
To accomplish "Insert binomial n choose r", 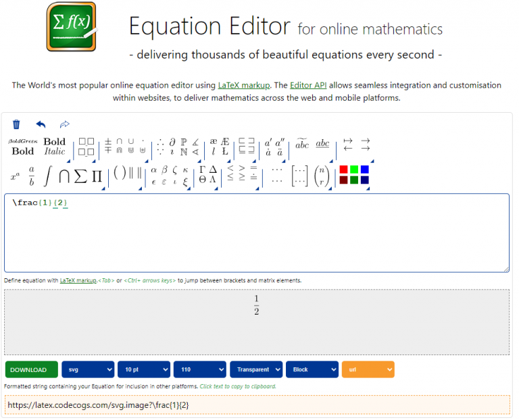I will [x=322, y=176].
